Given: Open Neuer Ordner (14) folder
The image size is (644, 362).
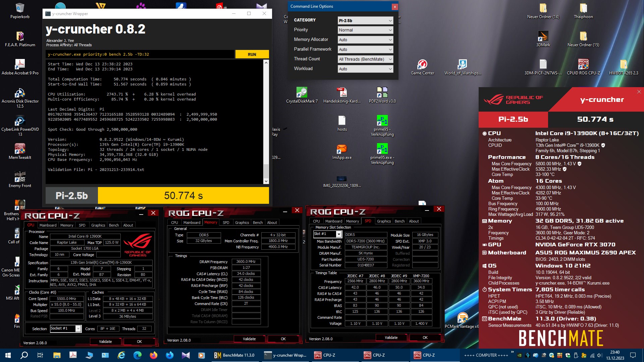Looking at the screenshot, I should click(x=543, y=10).
